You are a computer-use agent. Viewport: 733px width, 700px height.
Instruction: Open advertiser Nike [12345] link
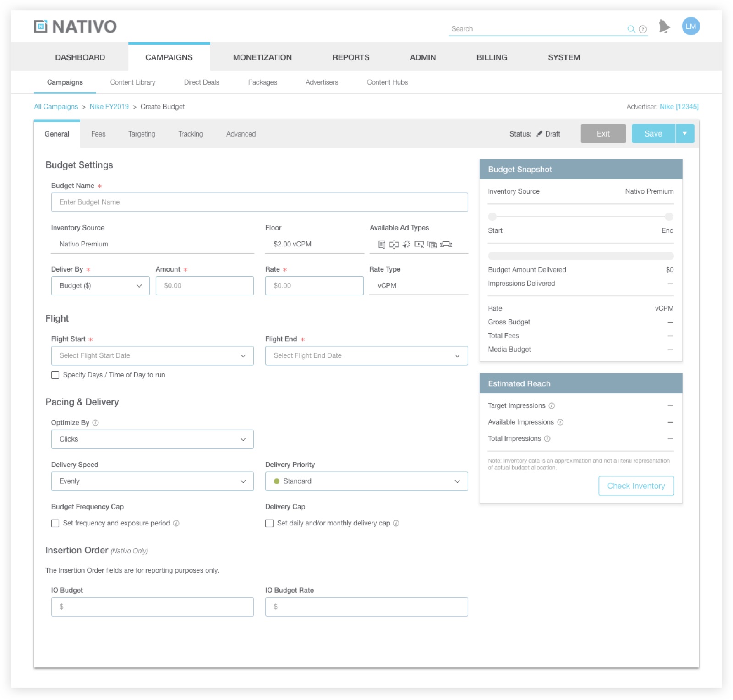point(679,107)
